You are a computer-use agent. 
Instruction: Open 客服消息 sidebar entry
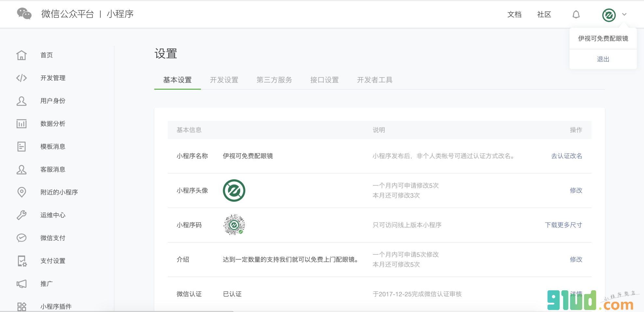tap(53, 170)
